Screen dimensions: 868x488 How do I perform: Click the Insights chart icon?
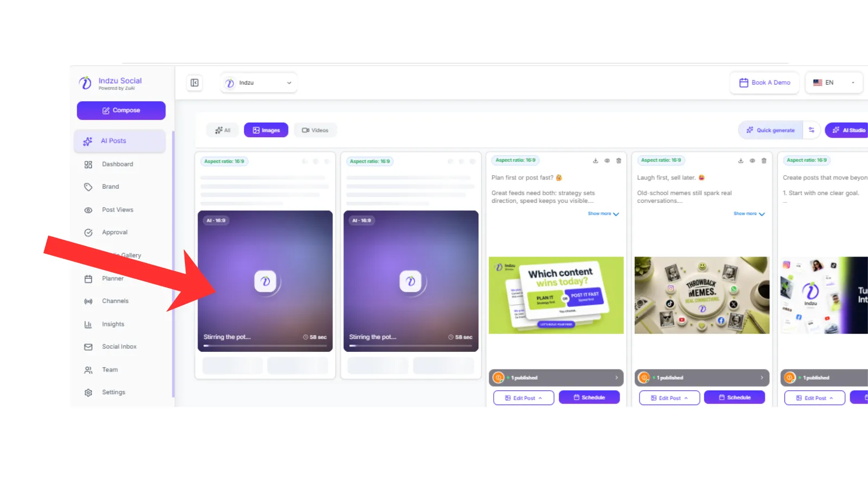point(88,324)
